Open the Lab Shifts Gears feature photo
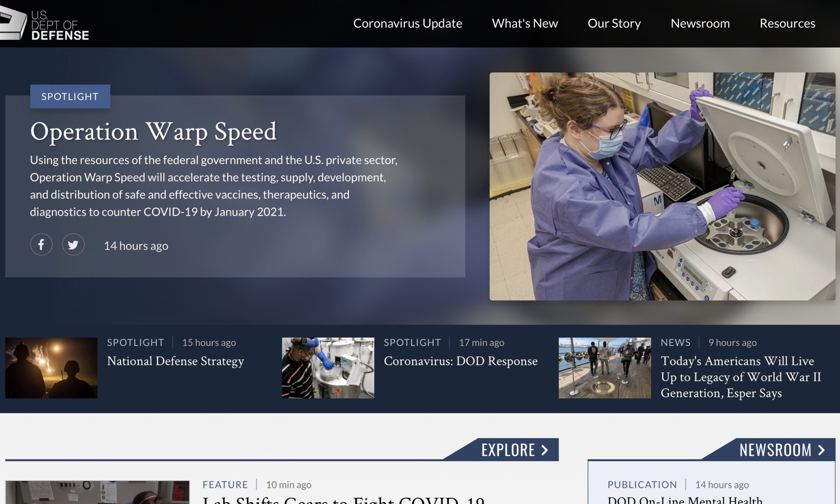 [x=97, y=492]
